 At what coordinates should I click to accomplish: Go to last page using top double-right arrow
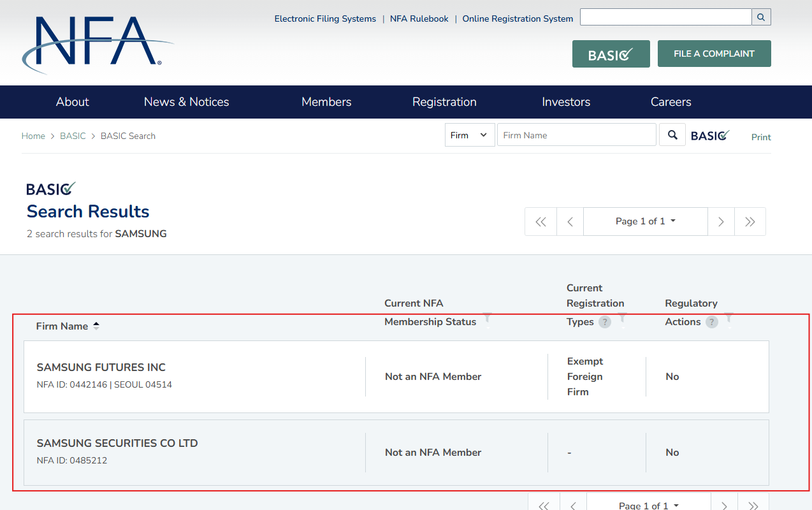tap(750, 222)
